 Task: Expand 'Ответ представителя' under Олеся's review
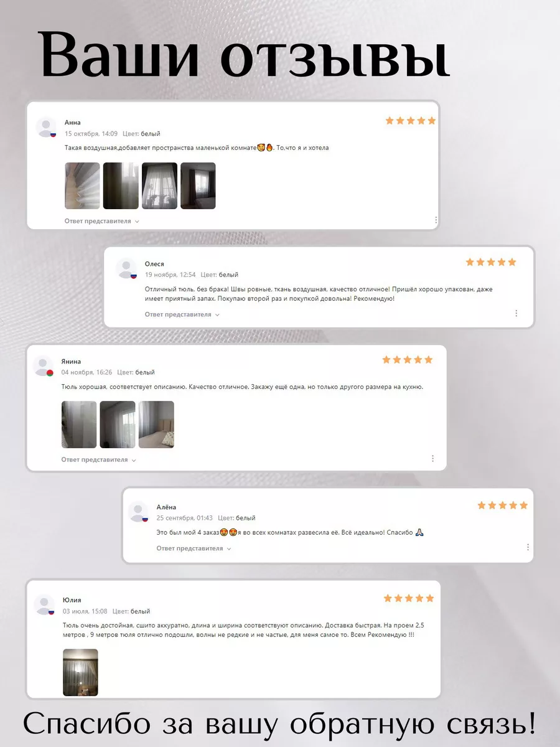pos(182,314)
